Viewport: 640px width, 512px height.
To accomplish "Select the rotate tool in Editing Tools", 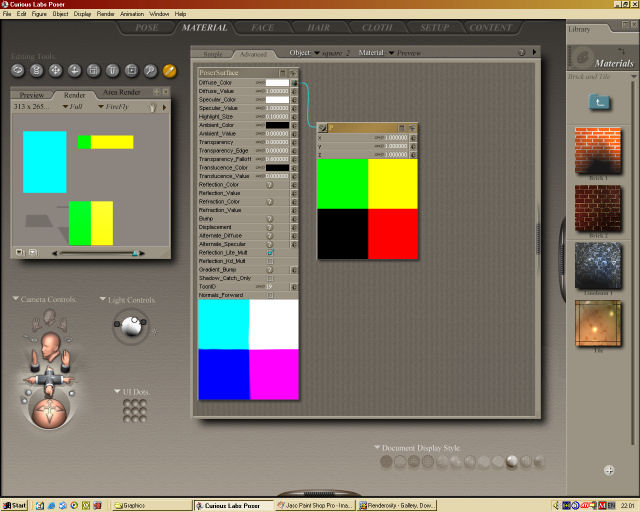I will click(18, 71).
